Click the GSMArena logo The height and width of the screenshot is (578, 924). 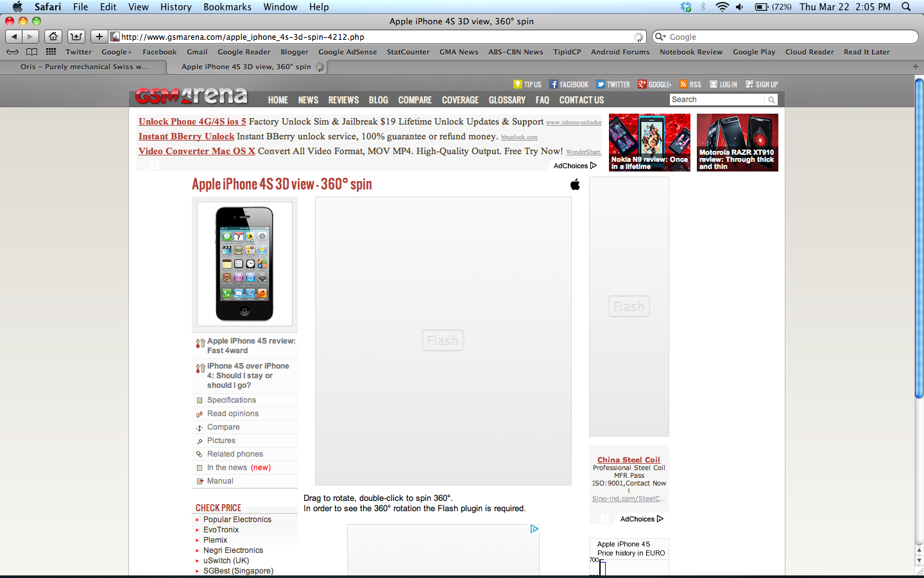tap(191, 96)
